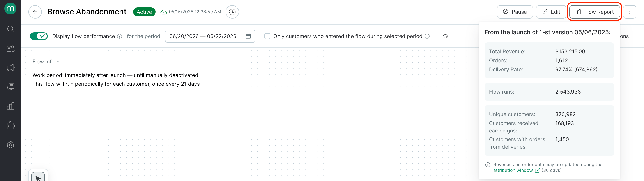
Task: Open integrations via the puzzle piece icon
Action: [11, 125]
